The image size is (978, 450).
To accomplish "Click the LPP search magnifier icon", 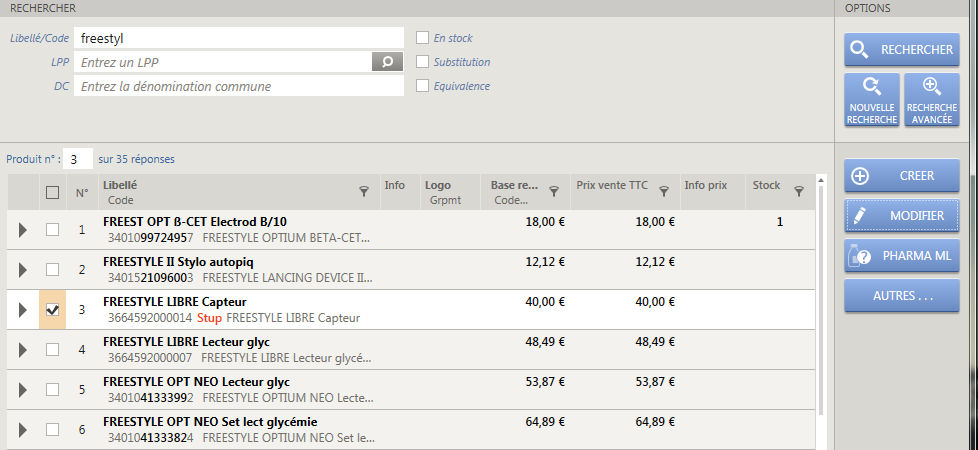I will (387, 62).
